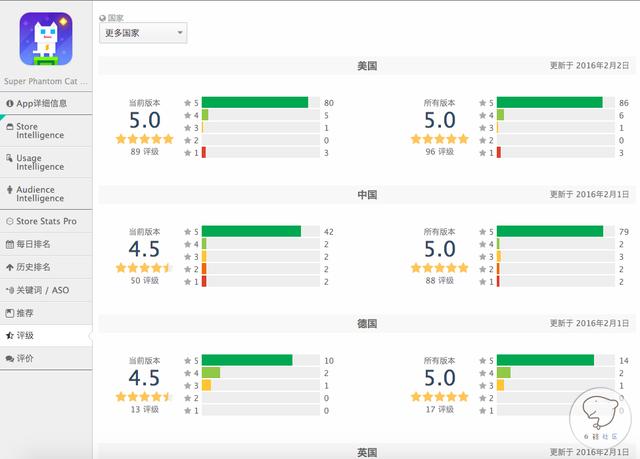Click the white mascot badge in the corner
This screenshot has height=459, width=640.
(x=599, y=420)
